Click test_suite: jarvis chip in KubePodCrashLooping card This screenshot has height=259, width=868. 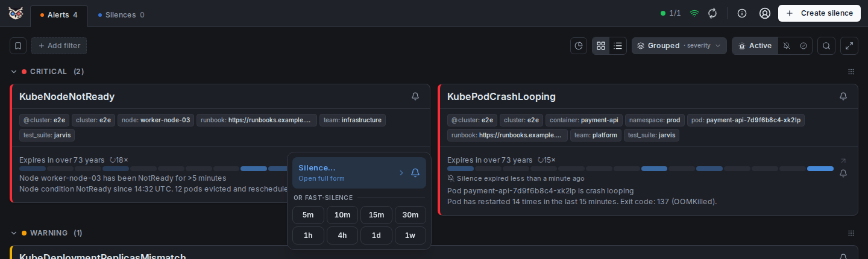[x=652, y=135]
